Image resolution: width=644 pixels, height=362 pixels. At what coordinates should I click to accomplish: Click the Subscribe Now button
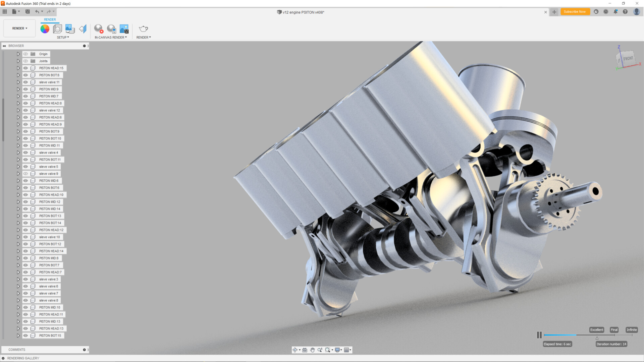(x=575, y=11)
